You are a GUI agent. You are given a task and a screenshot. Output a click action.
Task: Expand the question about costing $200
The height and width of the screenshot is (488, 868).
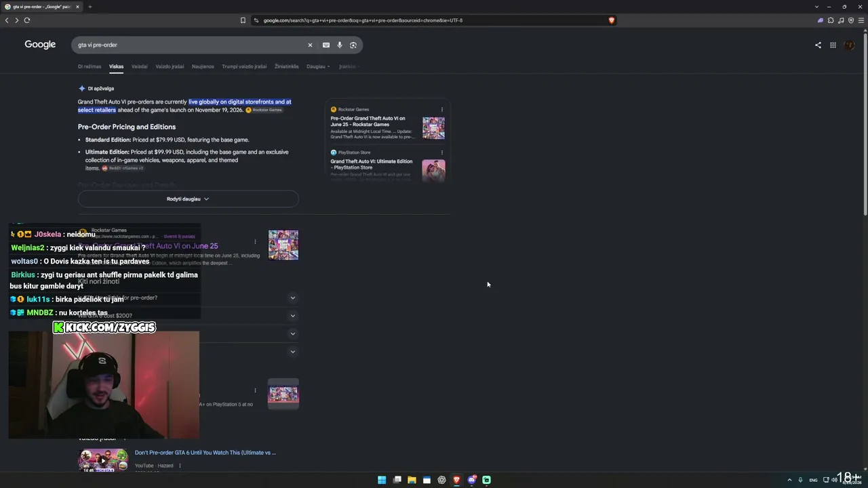click(x=292, y=315)
